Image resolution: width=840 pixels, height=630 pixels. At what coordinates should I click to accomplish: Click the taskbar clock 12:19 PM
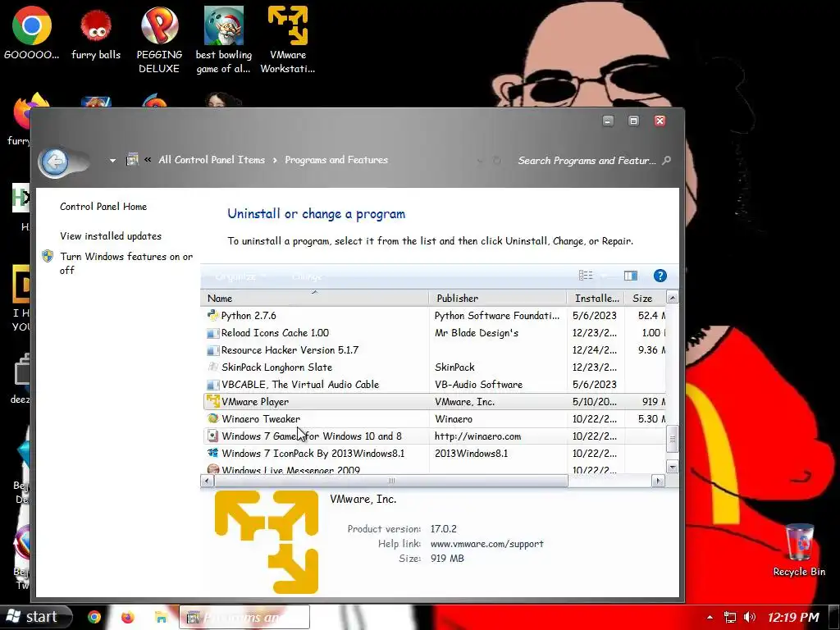793,617
